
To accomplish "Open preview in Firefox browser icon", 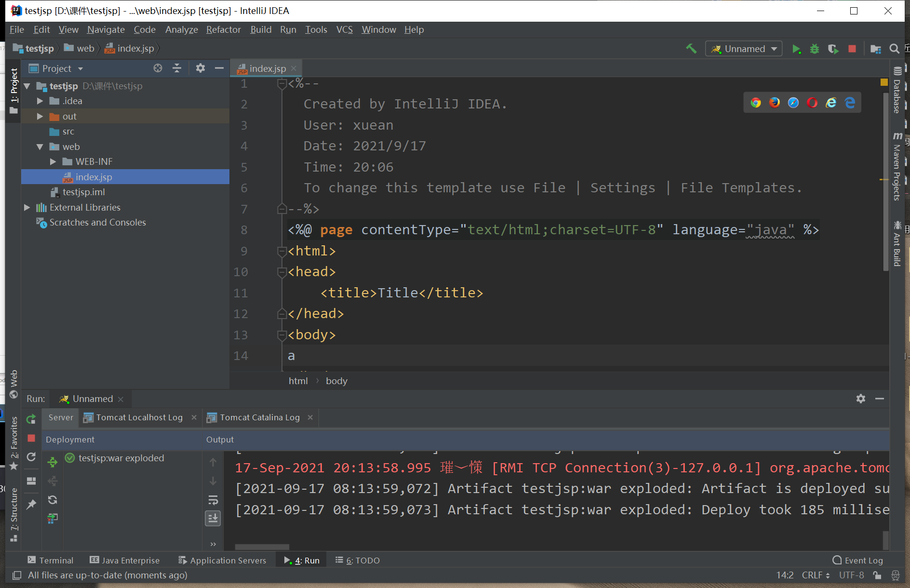I will pos(775,103).
